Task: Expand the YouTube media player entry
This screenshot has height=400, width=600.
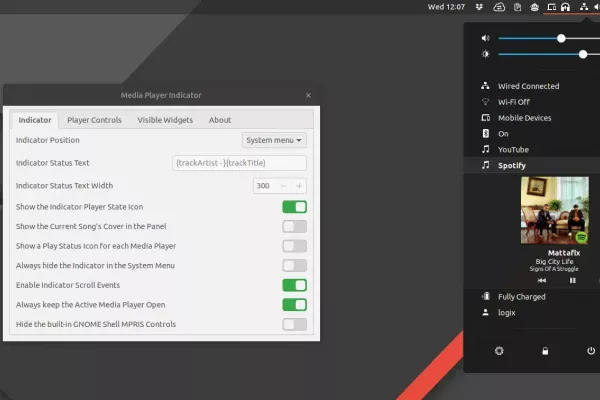Action: click(532, 150)
